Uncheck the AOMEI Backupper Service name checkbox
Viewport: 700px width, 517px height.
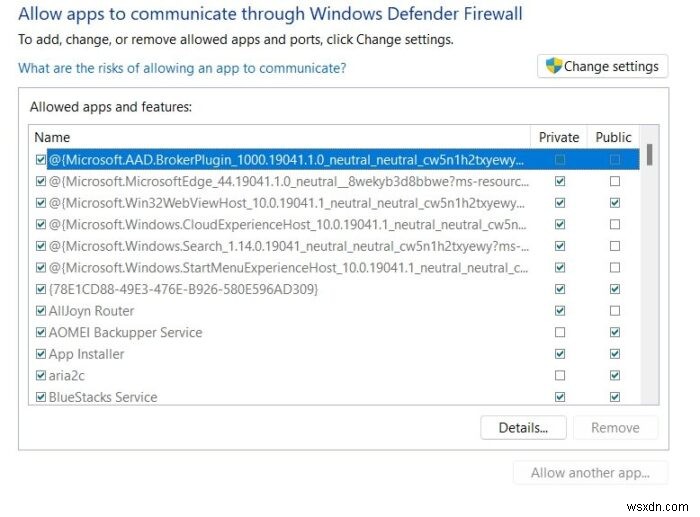(x=40, y=332)
